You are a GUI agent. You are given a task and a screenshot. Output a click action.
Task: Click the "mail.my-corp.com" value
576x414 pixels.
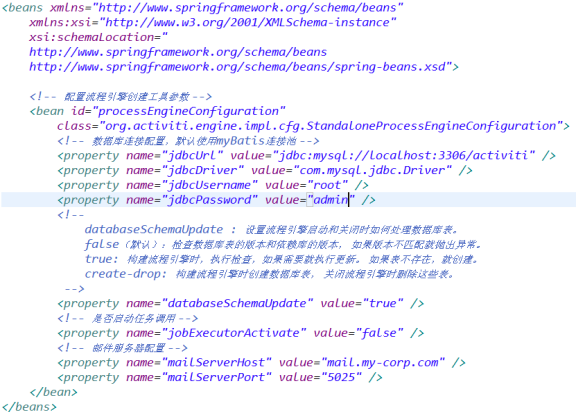tap(382, 362)
